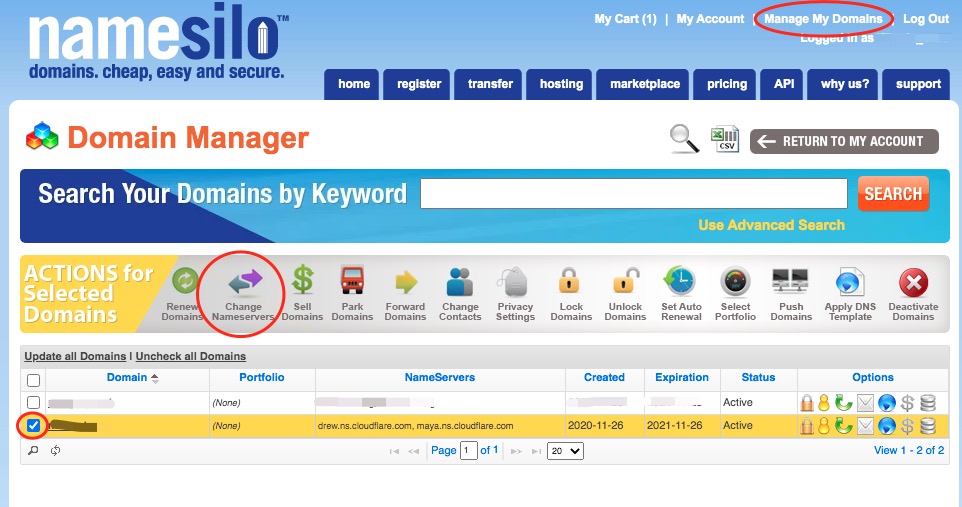Open the pricing navigation tab
Screen dimensions: 962x507
point(727,84)
